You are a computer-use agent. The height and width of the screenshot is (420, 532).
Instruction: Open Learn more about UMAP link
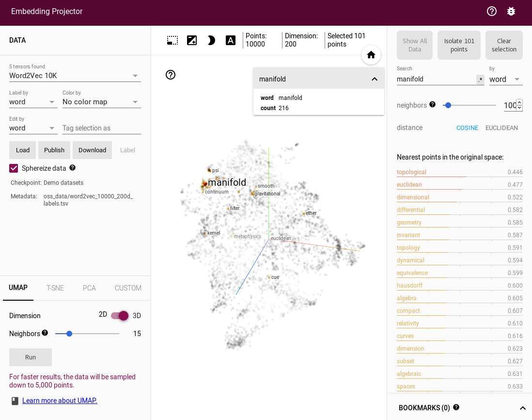click(x=60, y=401)
